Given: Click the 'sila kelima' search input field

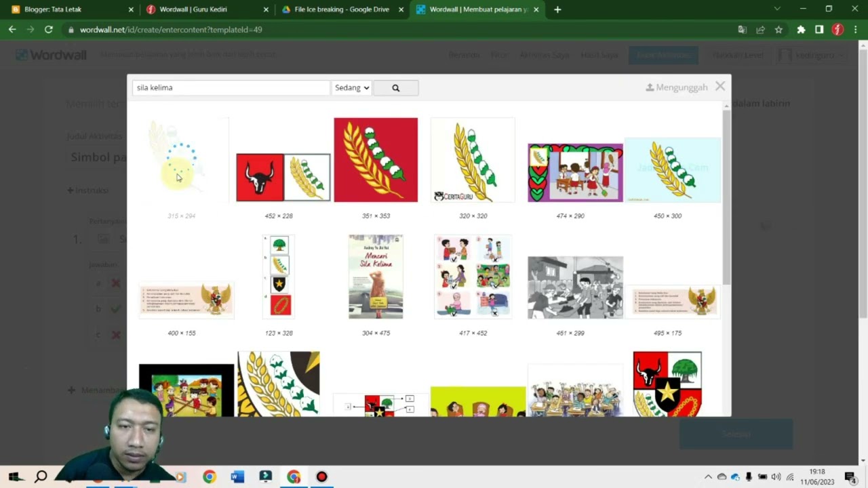Looking at the screenshot, I should pos(231,87).
